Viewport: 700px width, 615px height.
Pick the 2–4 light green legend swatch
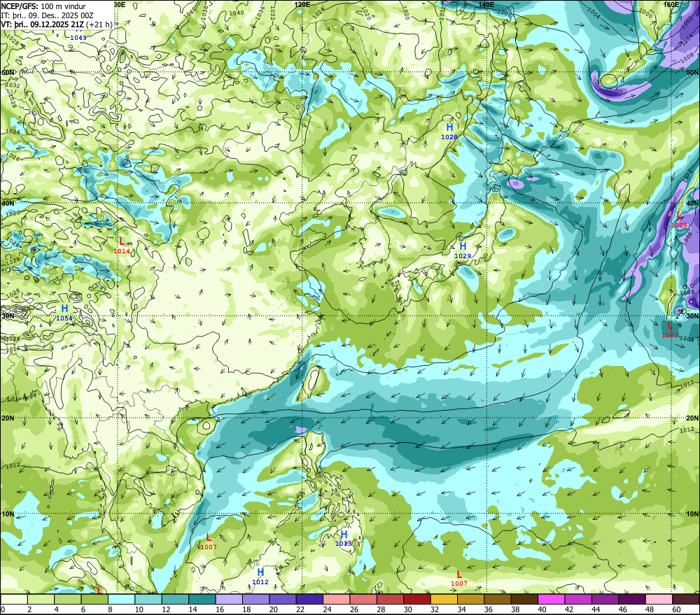coord(41,599)
